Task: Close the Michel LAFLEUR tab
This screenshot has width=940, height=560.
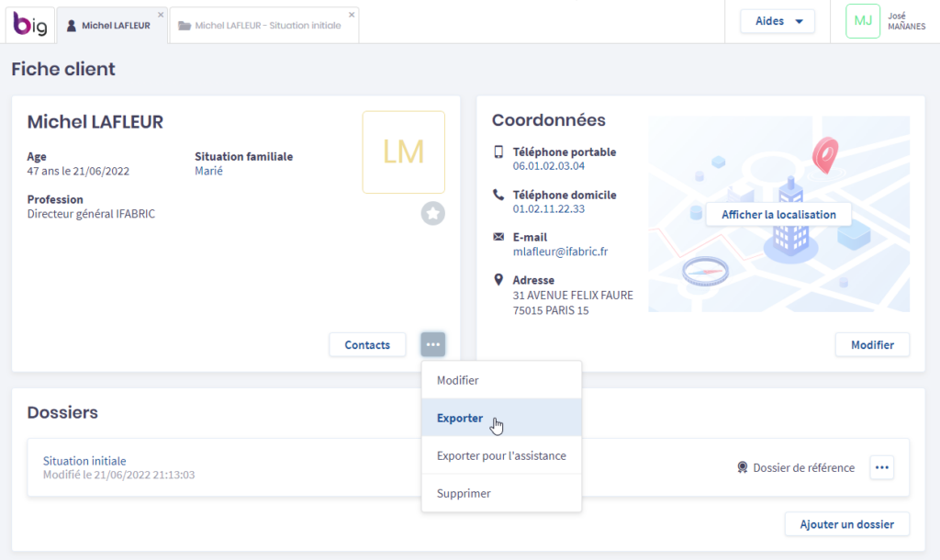Action: [162, 15]
